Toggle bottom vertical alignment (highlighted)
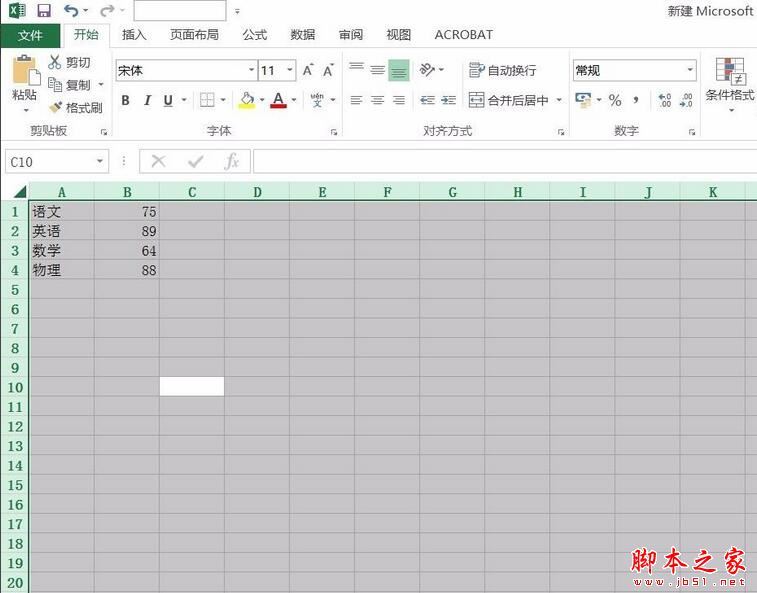The image size is (757, 593). tap(399, 71)
